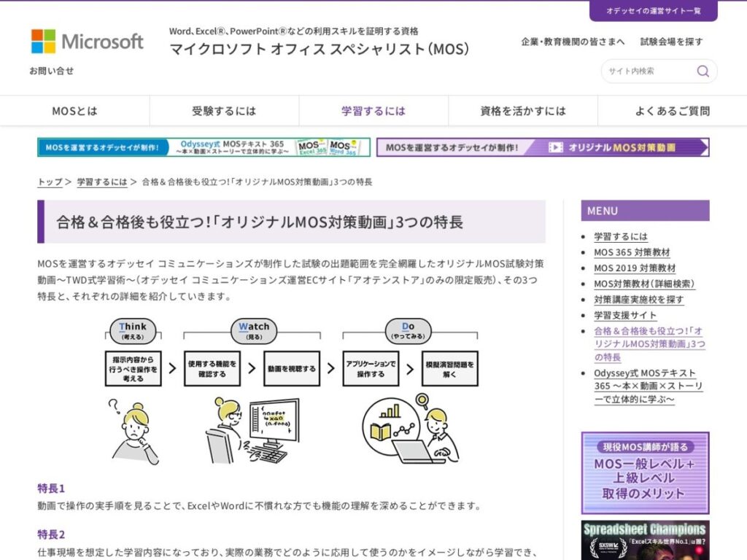Viewport: 747px width, 560px height.
Task: Open sidebar link 学習するには
Action: point(621,237)
